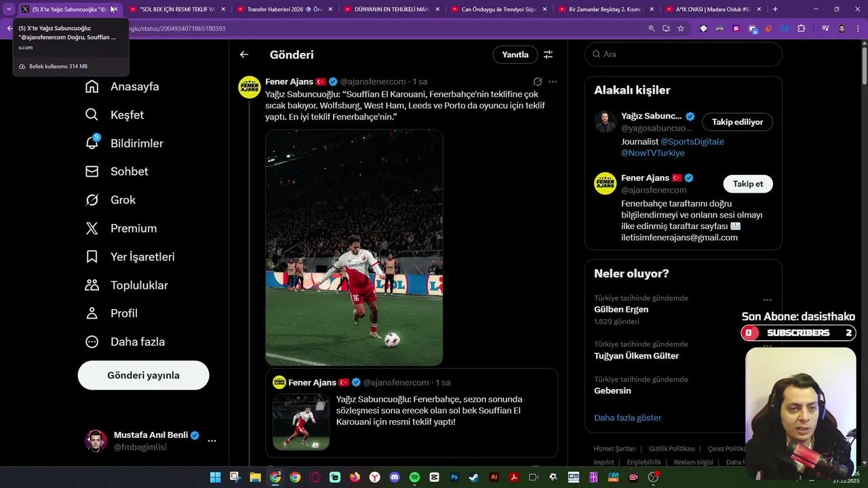Open Gülben Ergen trending topic
This screenshot has height=488, width=868.
(x=621, y=310)
